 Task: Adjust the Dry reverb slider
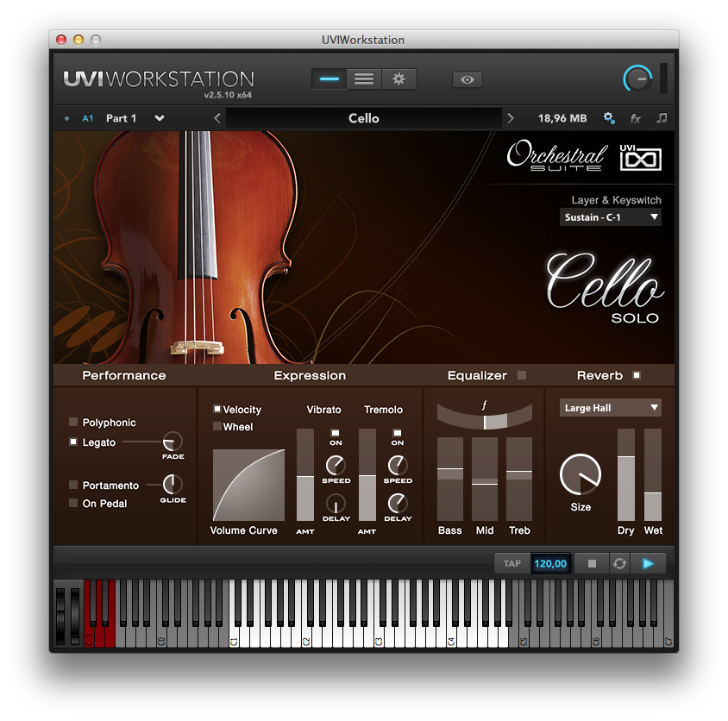tap(626, 474)
